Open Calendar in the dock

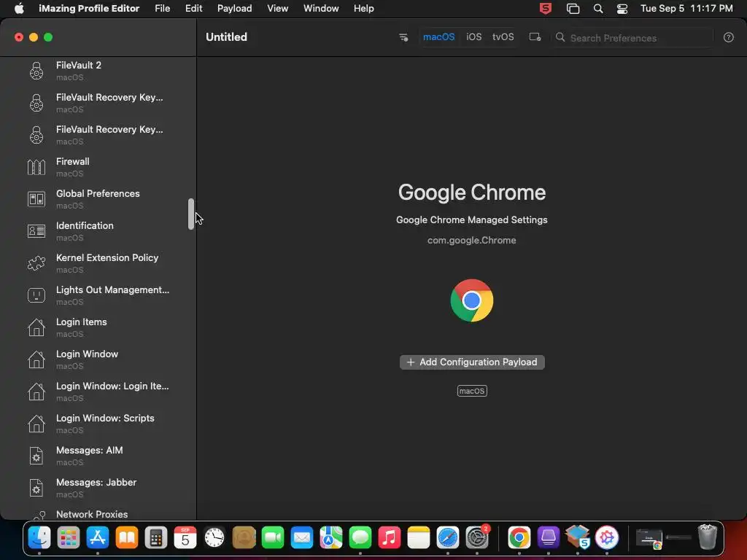185,538
